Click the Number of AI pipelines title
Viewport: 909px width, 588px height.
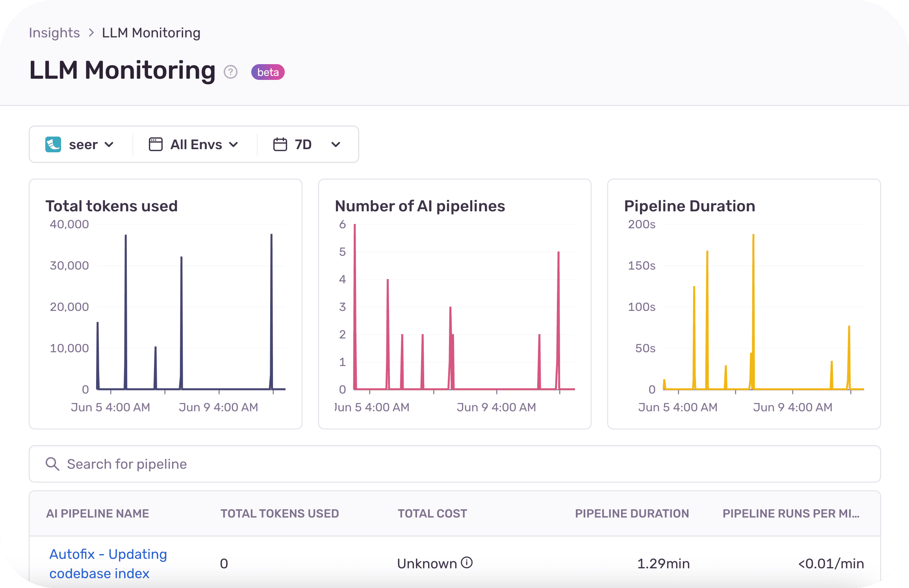click(420, 206)
